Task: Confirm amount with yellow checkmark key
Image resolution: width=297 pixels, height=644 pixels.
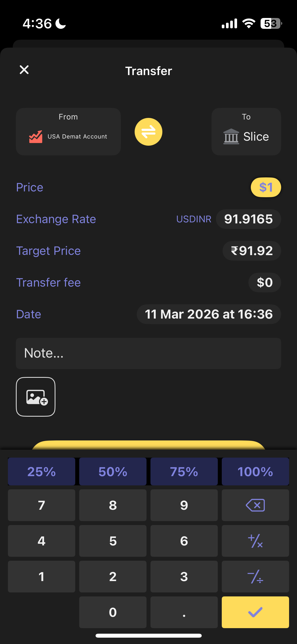Action: [255, 612]
